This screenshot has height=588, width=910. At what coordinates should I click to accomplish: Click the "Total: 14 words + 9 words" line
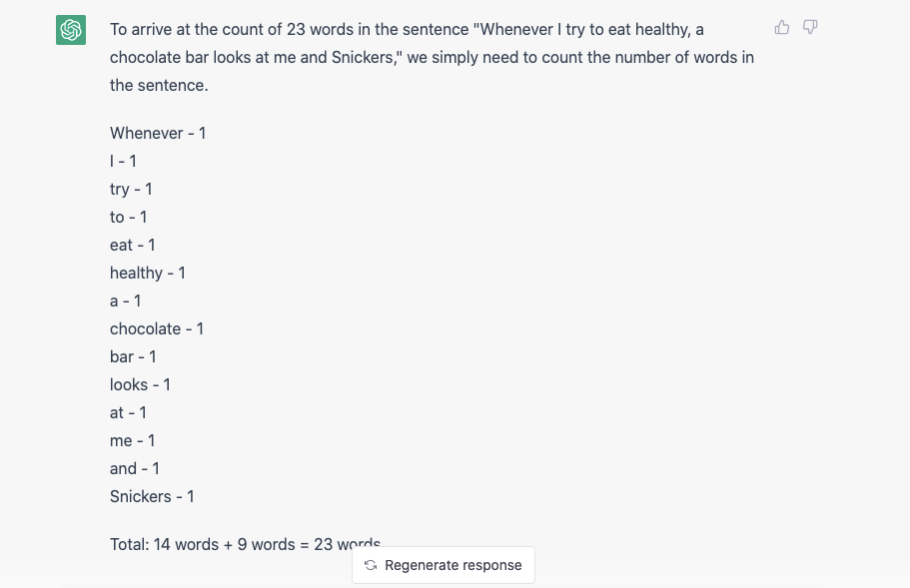click(x=230, y=544)
